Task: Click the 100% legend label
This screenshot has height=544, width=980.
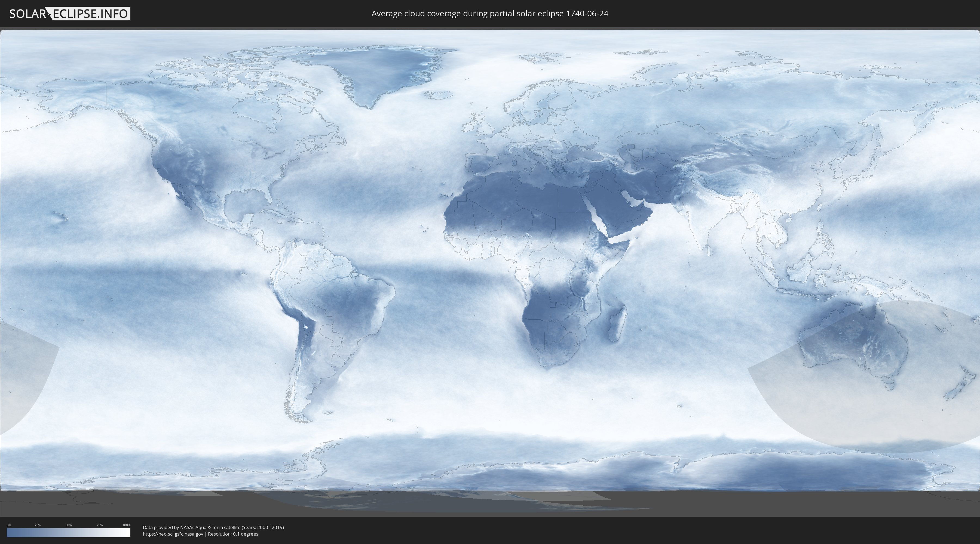Action: tap(126, 525)
